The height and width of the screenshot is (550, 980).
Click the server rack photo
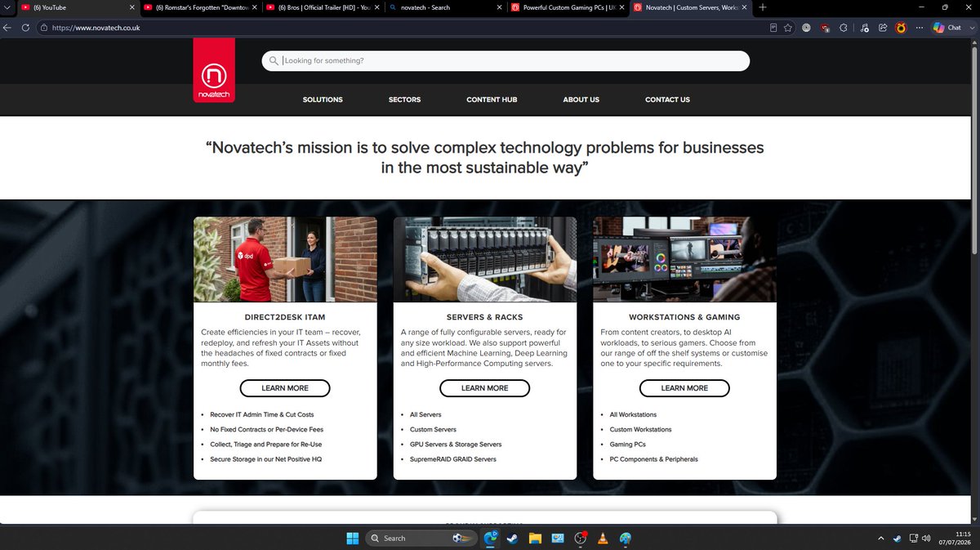click(x=485, y=260)
